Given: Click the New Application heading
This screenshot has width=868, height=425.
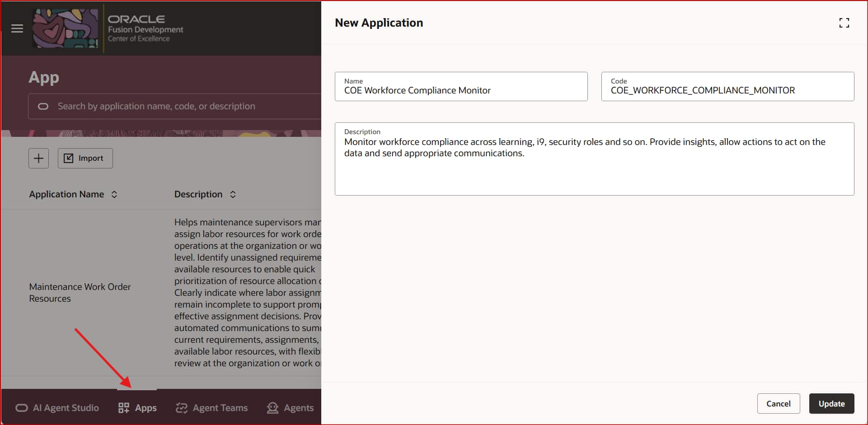Looking at the screenshot, I should [379, 23].
